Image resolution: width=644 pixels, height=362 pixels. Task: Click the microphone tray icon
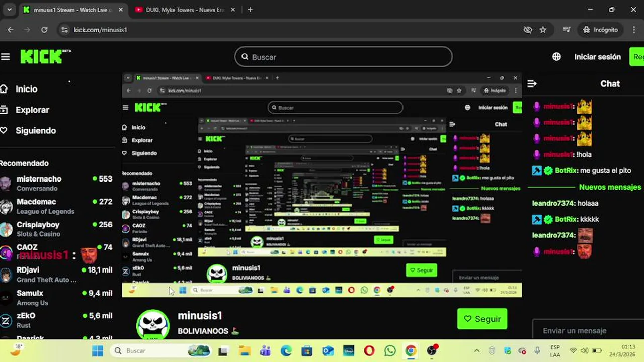537,351
